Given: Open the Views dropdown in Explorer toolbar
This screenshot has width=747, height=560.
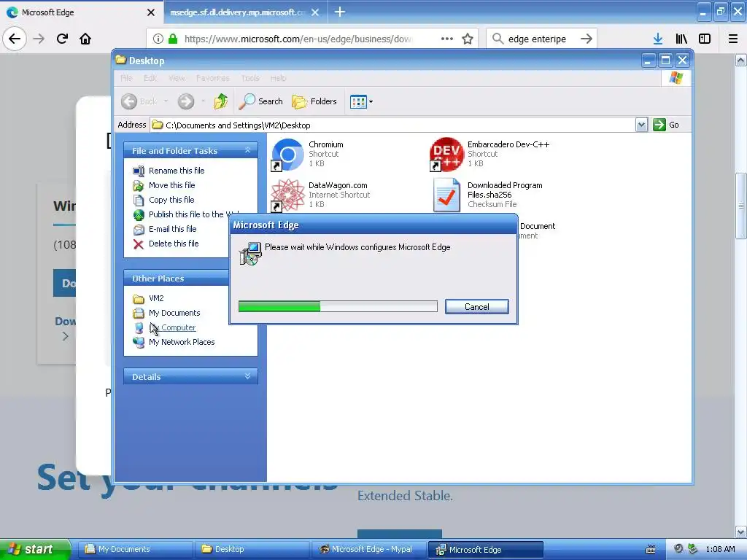Looking at the screenshot, I should [x=361, y=101].
